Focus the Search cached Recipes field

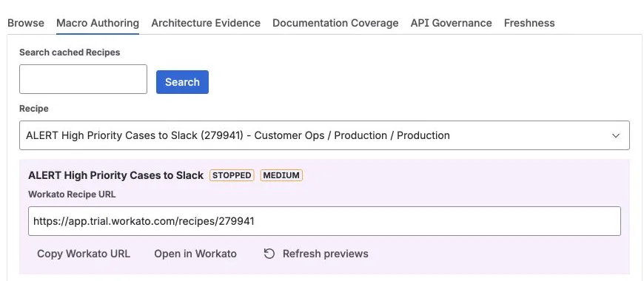point(83,79)
